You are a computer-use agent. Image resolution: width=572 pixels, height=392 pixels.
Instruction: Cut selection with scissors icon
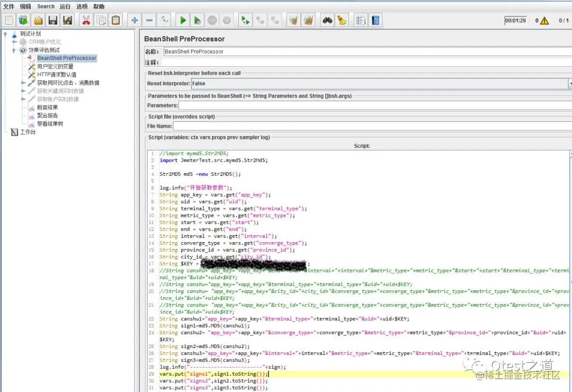tap(86, 21)
